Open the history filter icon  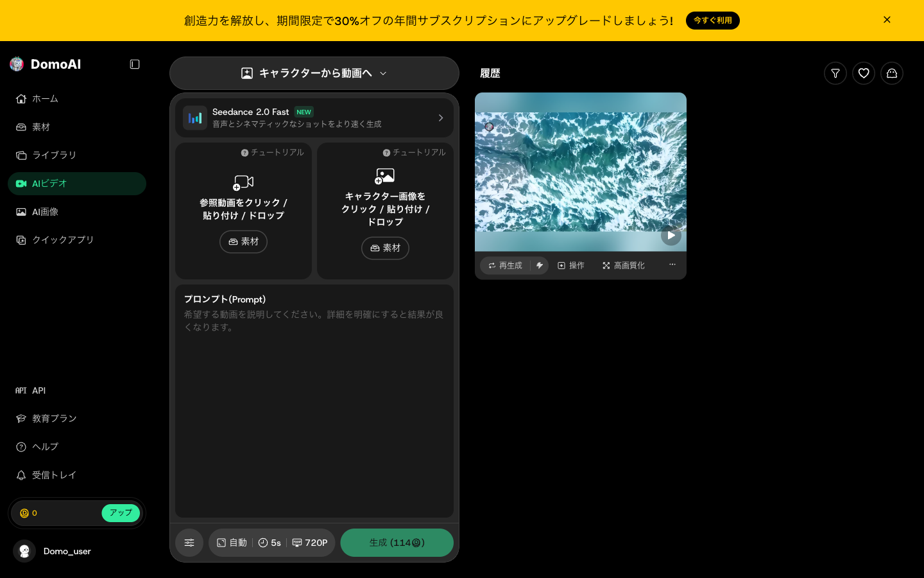(835, 73)
